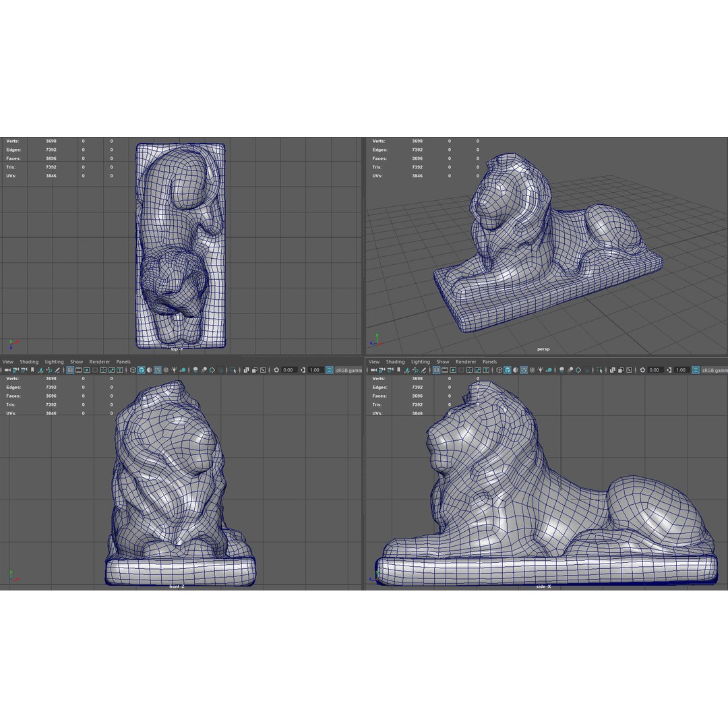
Task: Open Show menu of front panel
Action: pyautogui.click(x=77, y=362)
